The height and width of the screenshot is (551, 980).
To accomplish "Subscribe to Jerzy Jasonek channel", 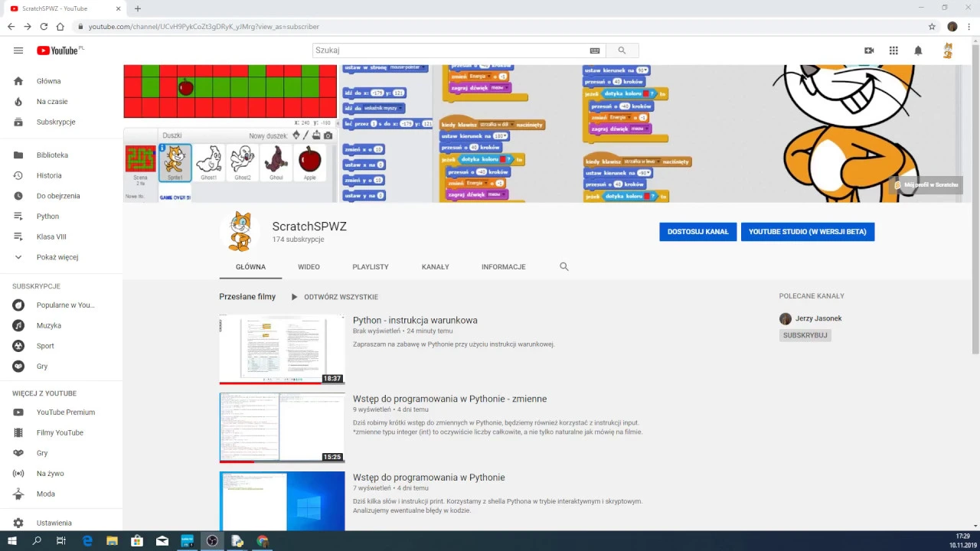I will tap(805, 335).
